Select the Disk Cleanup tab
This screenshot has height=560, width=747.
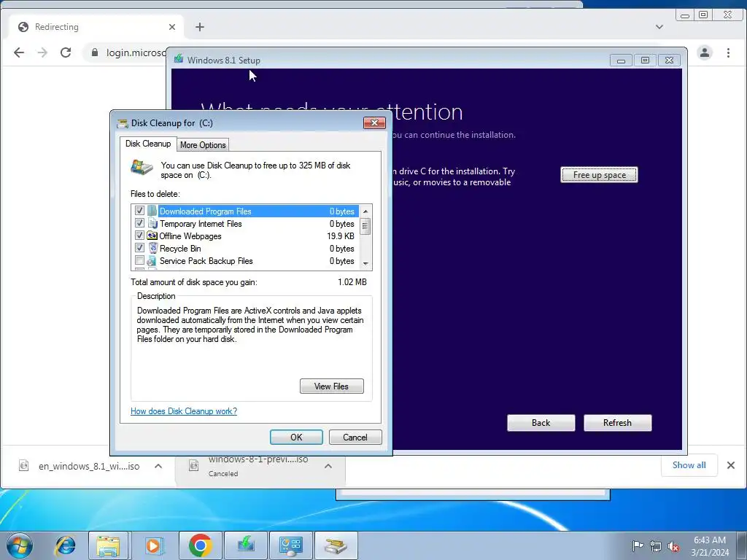click(148, 144)
